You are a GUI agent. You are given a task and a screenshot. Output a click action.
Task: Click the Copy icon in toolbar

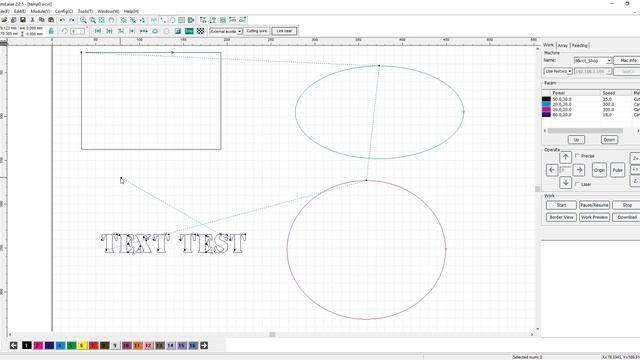(42, 20)
